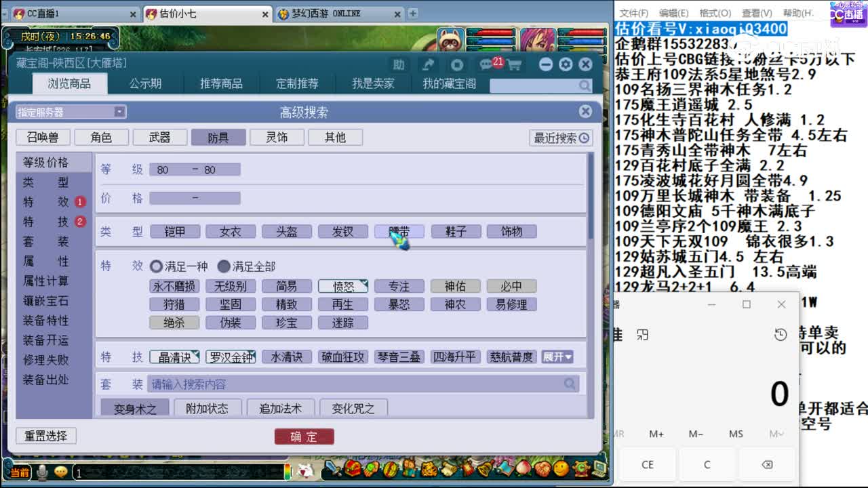The image size is (868, 488).
Task: Switch to the 公示期 tab
Action: (x=146, y=83)
